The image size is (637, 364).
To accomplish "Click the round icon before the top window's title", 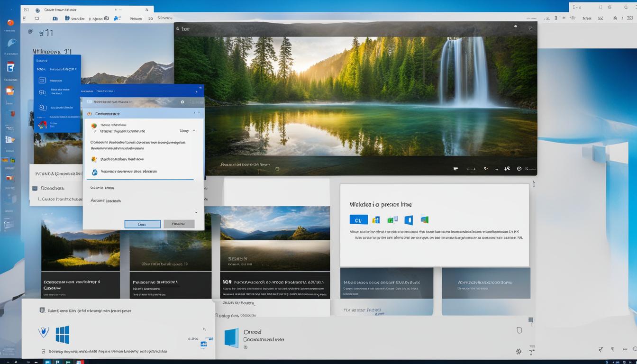I will (37, 10).
